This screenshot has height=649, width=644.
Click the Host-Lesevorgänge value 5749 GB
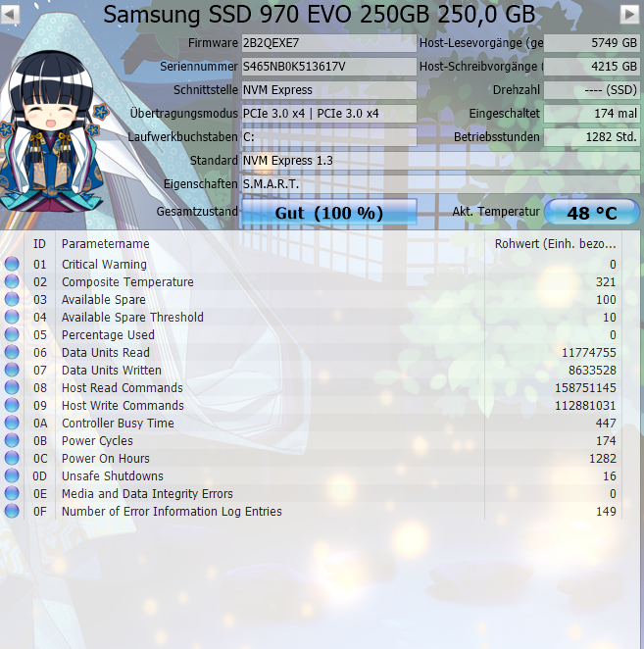click(592, 43)
